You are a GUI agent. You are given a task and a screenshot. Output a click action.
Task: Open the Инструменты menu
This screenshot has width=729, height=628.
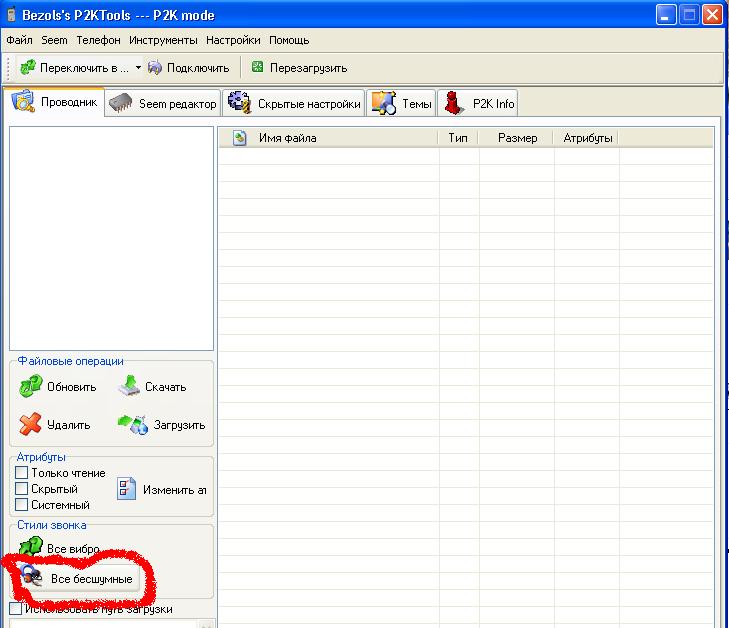tap(163, 40)
